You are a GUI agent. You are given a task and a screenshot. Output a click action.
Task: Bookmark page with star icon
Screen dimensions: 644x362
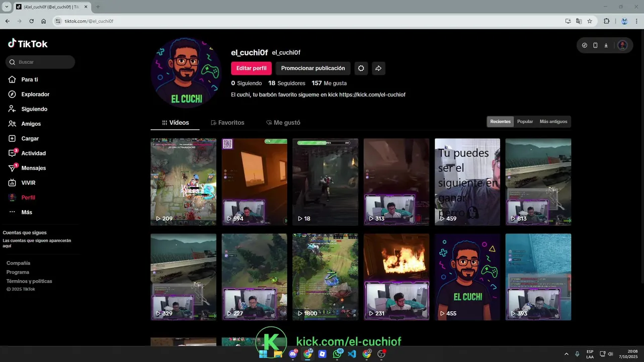[x=590, y=21]
